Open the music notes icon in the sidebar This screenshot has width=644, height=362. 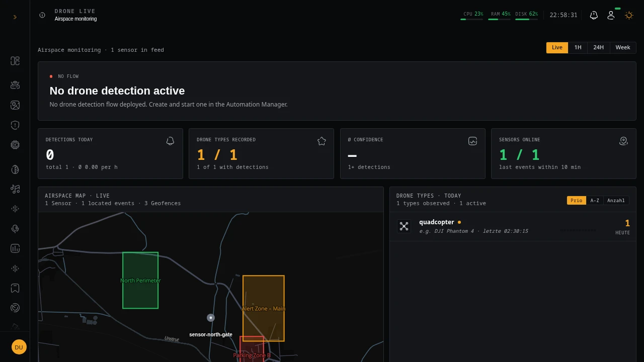pyautogui.click(x=15, y=189)
